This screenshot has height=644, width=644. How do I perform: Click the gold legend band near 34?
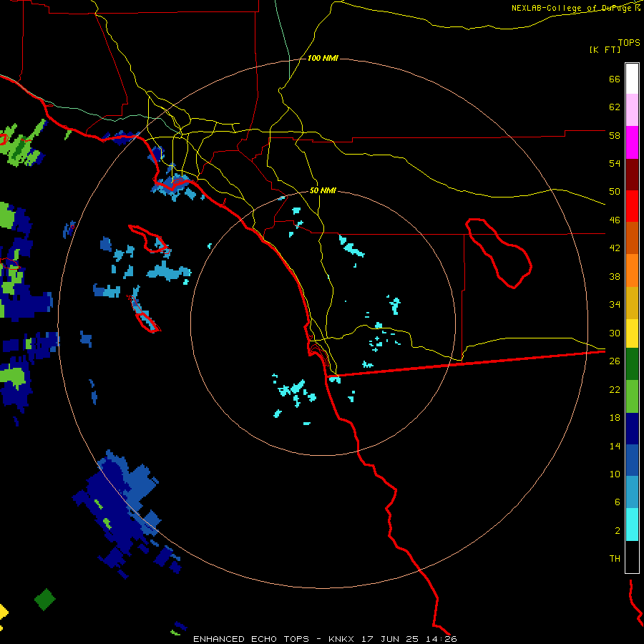coord(632,302)
